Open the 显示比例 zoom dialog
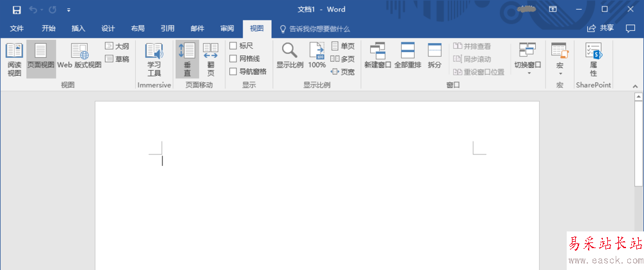Screen dimensions: 644x270 [290, 56]
